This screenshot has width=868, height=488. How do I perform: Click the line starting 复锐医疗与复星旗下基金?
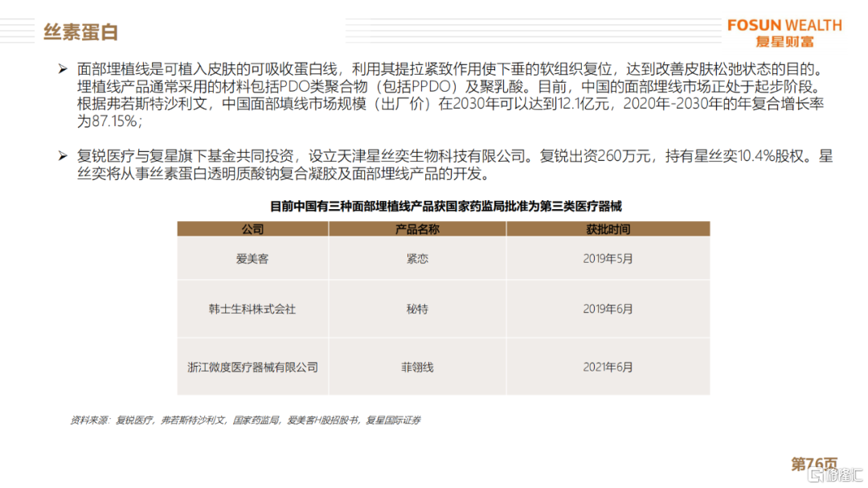point(454,156)
